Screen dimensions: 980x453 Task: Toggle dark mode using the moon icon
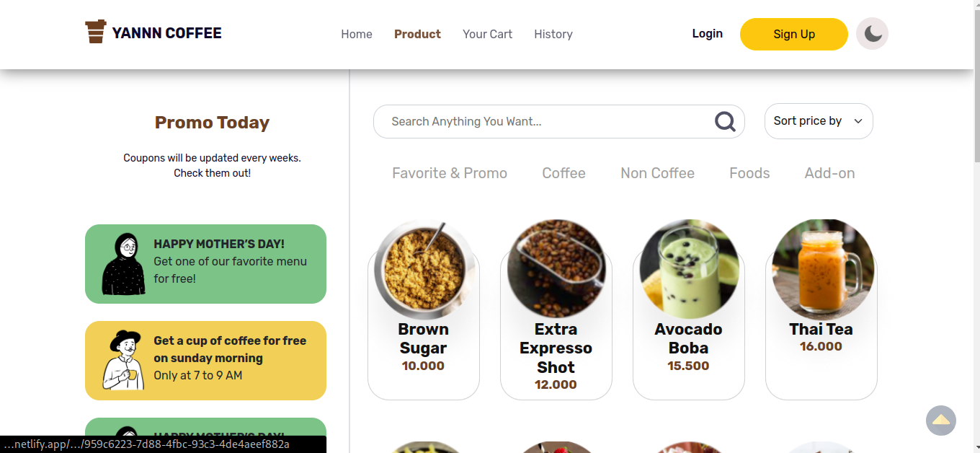[872, 33]
